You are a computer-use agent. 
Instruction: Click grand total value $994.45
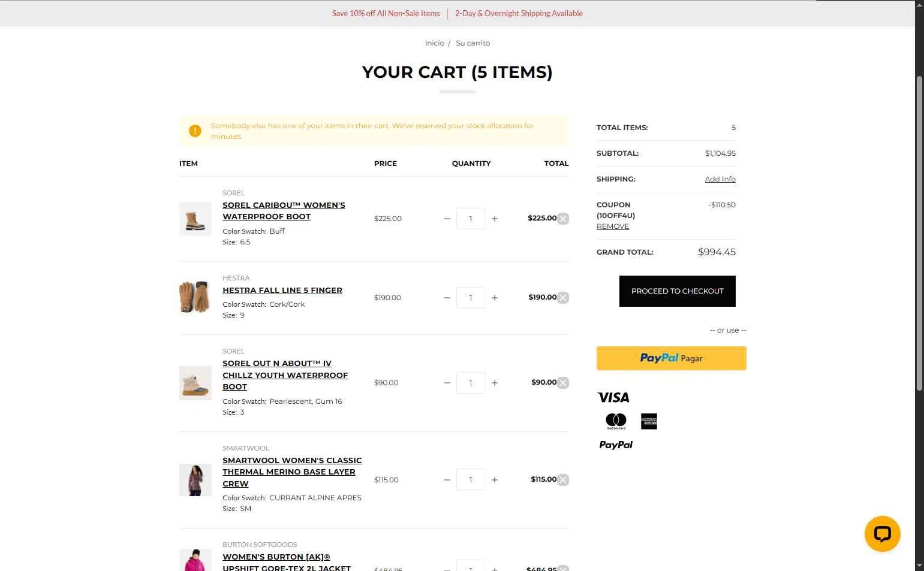click(717, 252)
